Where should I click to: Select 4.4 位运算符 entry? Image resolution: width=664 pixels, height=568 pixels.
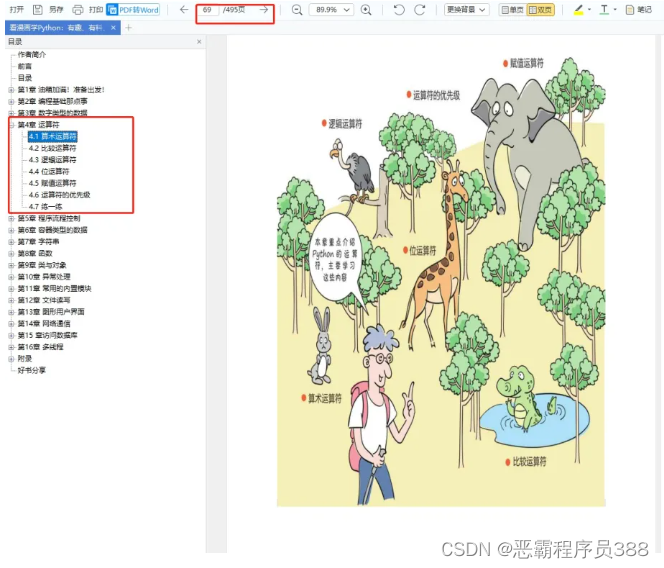point(49,171)
